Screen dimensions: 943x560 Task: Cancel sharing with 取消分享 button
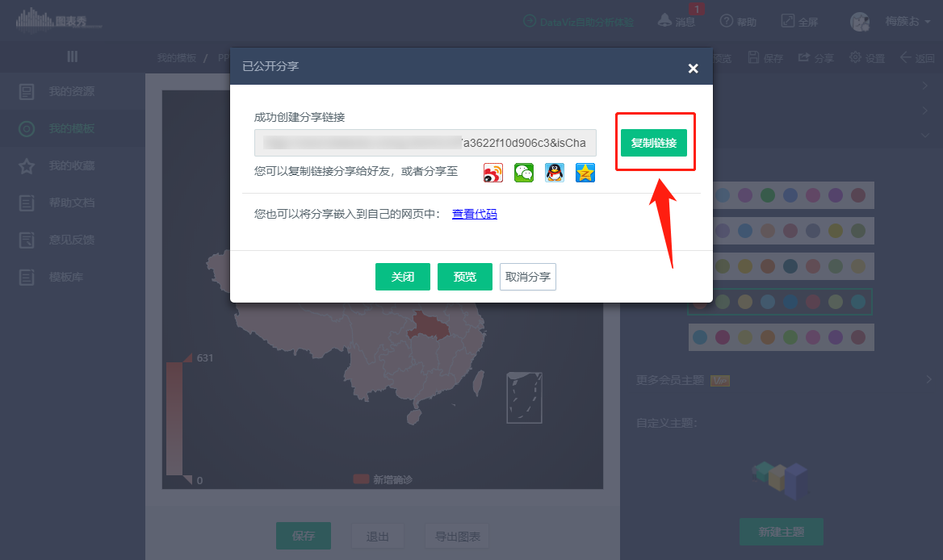(527, 277)
